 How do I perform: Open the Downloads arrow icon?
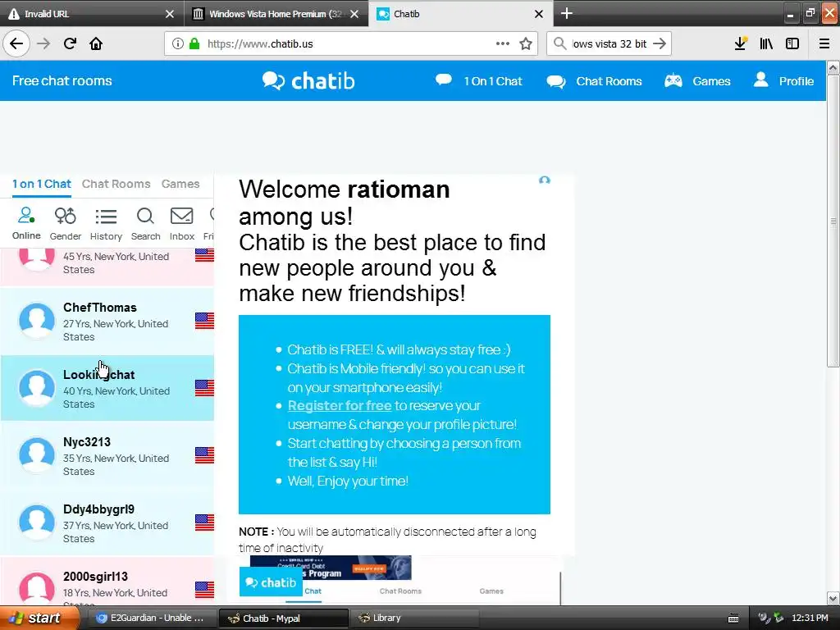[741, 43]
